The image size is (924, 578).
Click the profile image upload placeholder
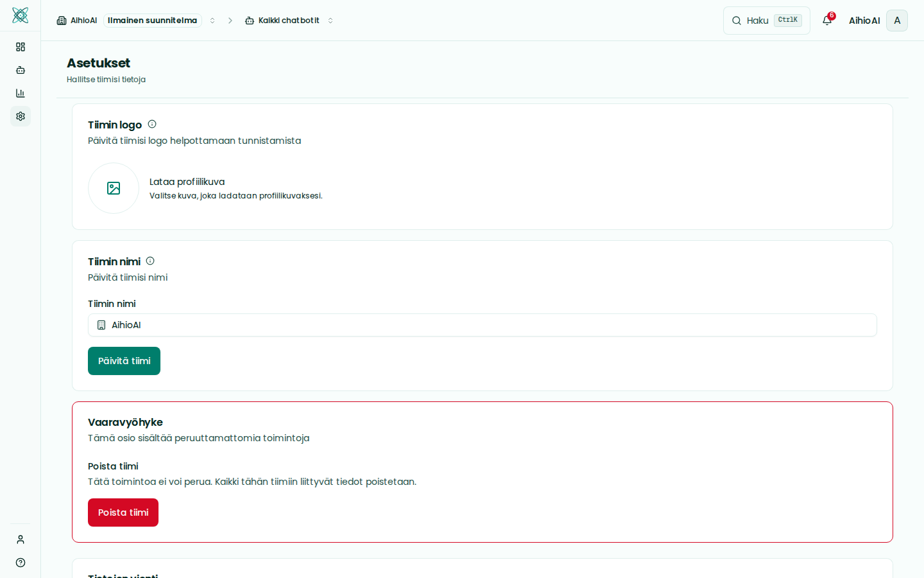(114, 188)
